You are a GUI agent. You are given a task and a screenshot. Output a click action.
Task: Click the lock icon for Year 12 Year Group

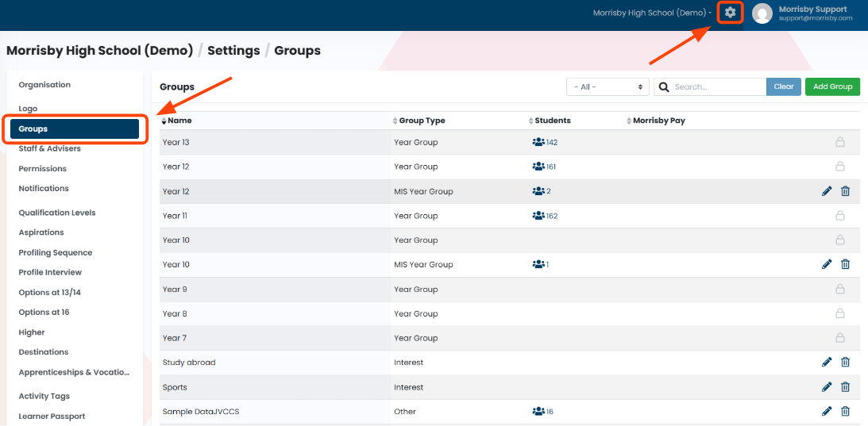tap(839, 167)
